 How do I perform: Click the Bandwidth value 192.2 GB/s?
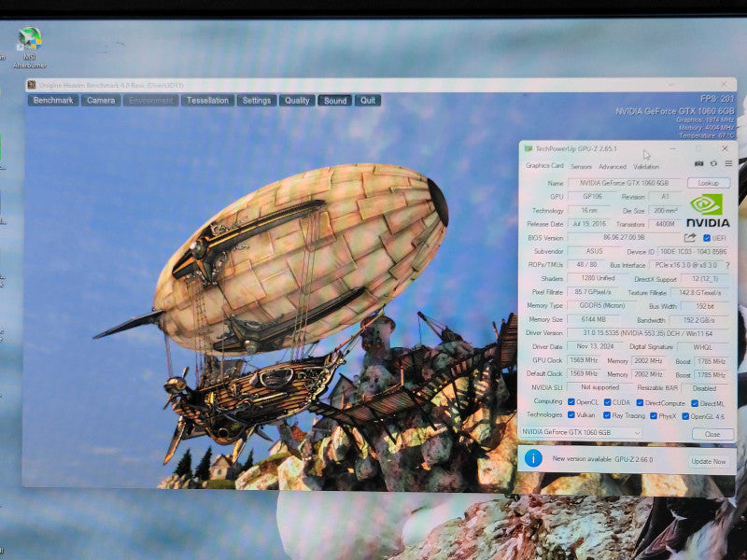698,320
